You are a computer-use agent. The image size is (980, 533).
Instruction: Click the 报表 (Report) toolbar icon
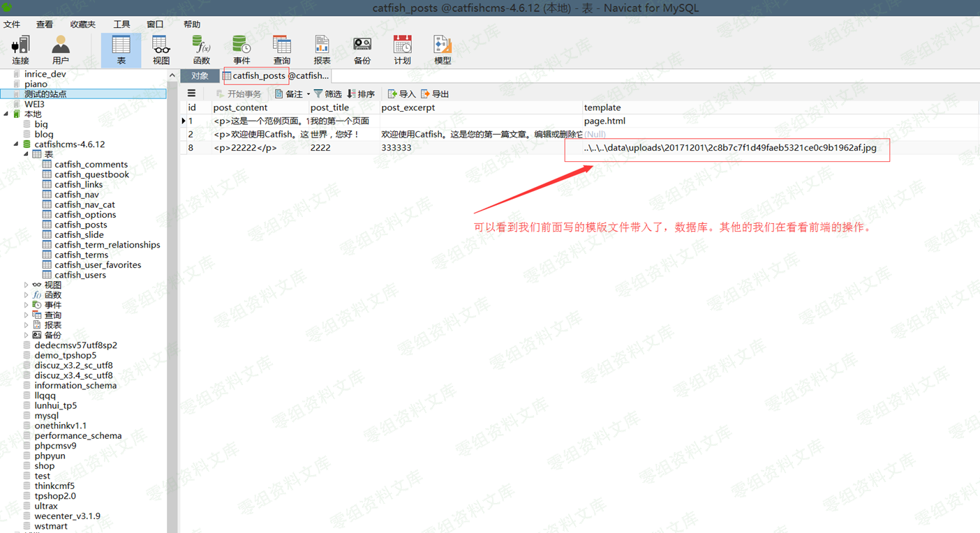(x=322, y=50)
